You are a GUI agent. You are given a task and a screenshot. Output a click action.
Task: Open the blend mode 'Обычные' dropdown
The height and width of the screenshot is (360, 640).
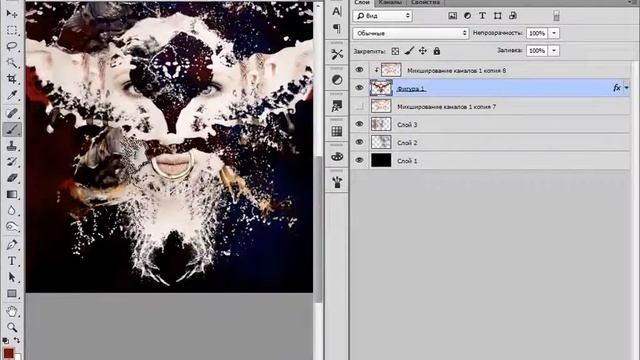coord(411,33)
